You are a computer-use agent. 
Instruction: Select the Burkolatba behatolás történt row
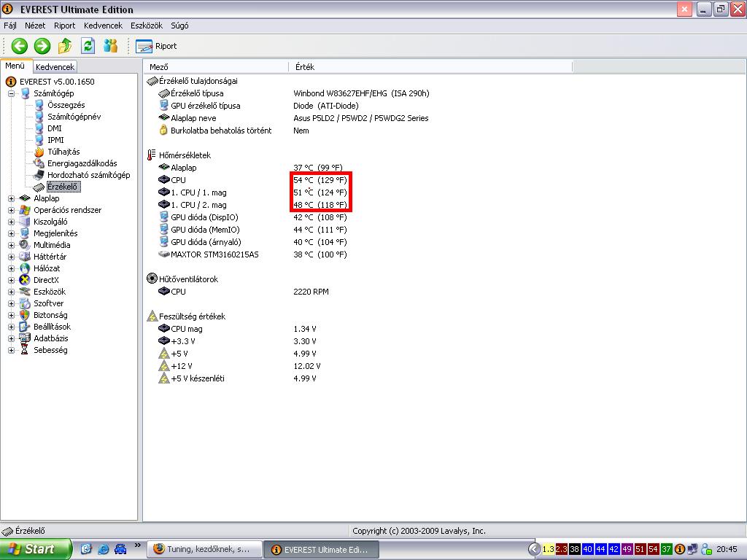coord(233,131)
